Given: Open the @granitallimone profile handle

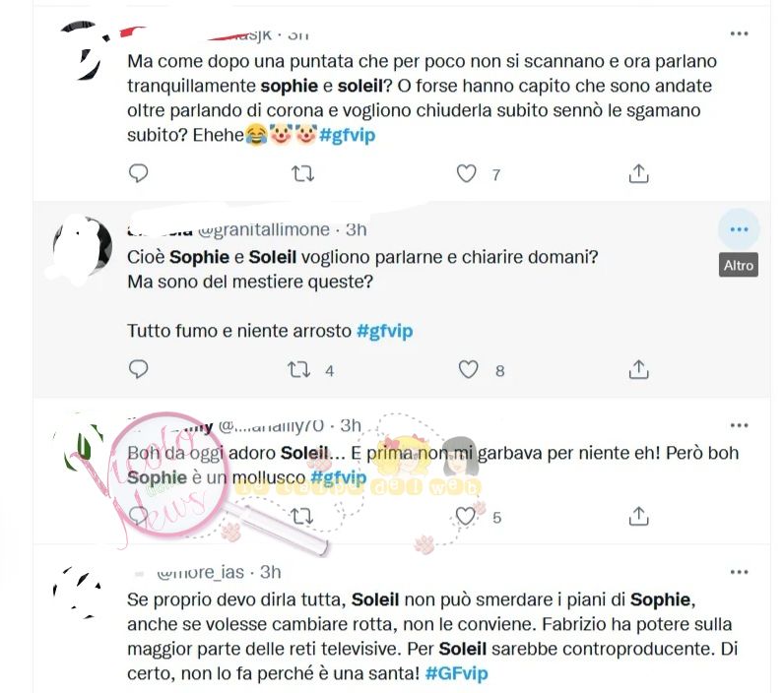Looking at the screenshot, I should click(x=264, y=229).
